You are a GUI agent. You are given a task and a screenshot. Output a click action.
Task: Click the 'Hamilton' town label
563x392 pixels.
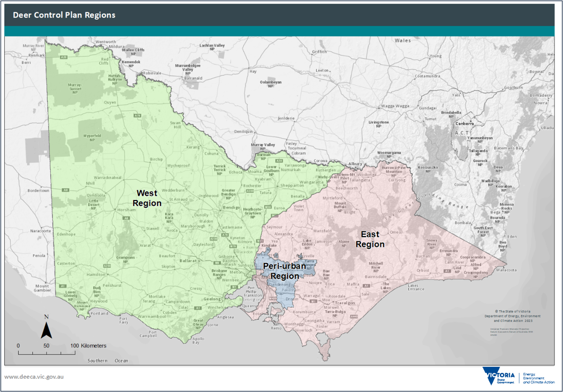pos(96,274)
